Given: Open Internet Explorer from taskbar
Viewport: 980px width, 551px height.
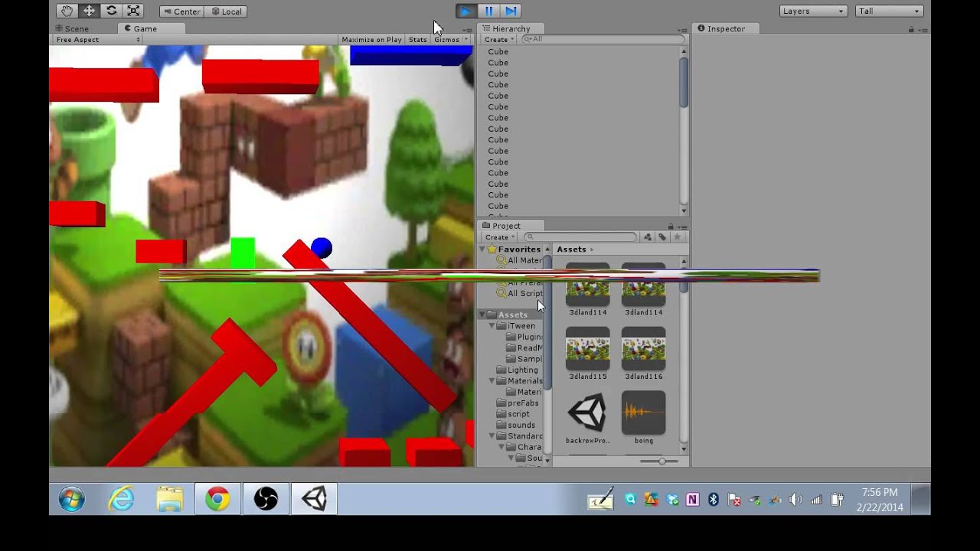Looking at the screenshot, I should pos(121,500).
